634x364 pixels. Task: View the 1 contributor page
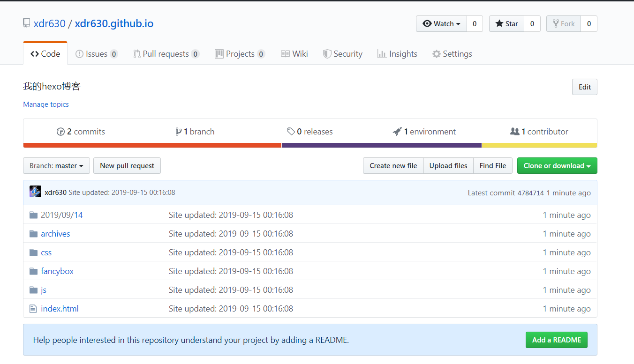coord(539,132)
